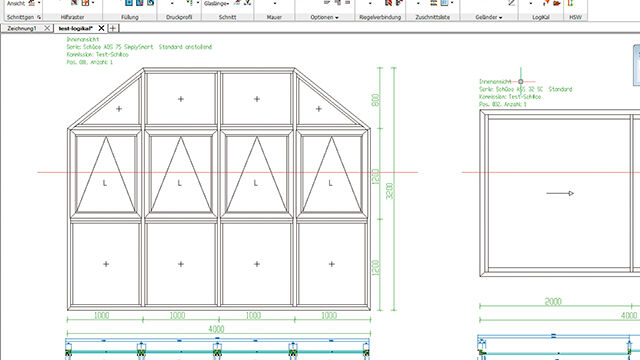Click the Hilfsraster ribbon panel title

tap(72, 17)
